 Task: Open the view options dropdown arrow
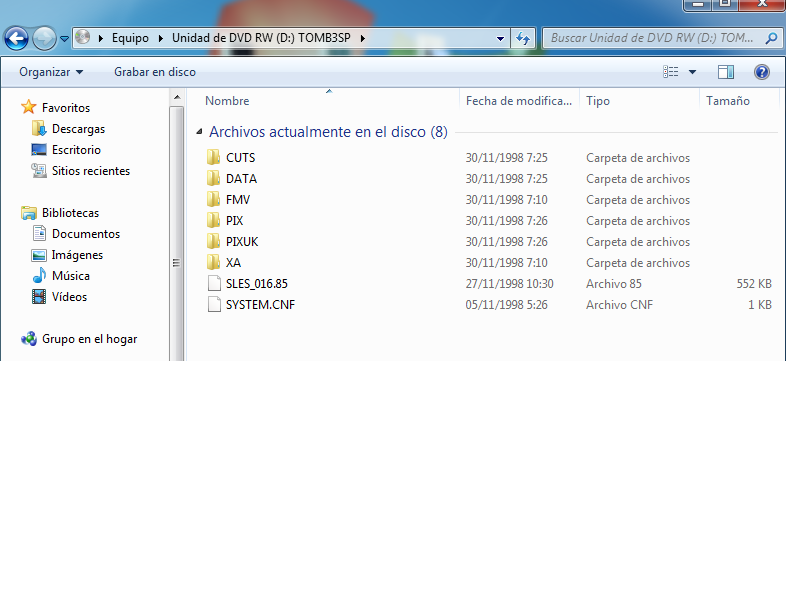click(x=692, y=72)
